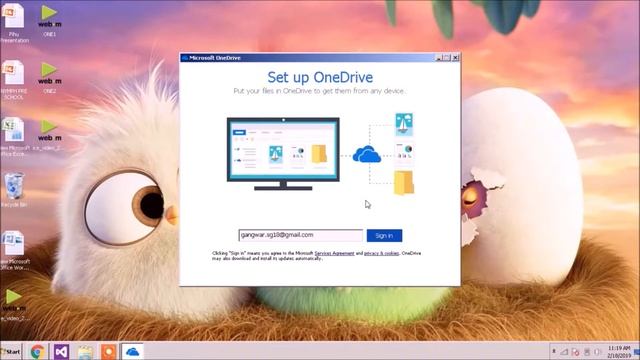
Task: Select the webm file beside the Excel icon
Action: 49,135
